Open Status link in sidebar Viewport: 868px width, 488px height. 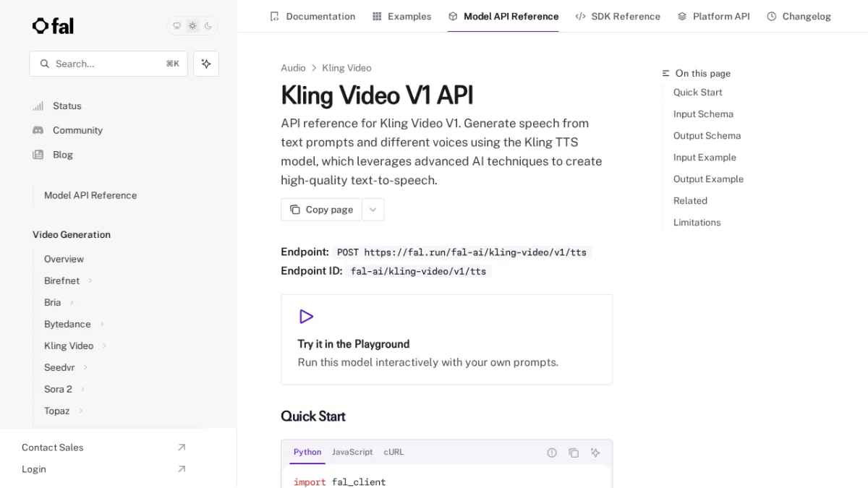[x=67, y=106]
